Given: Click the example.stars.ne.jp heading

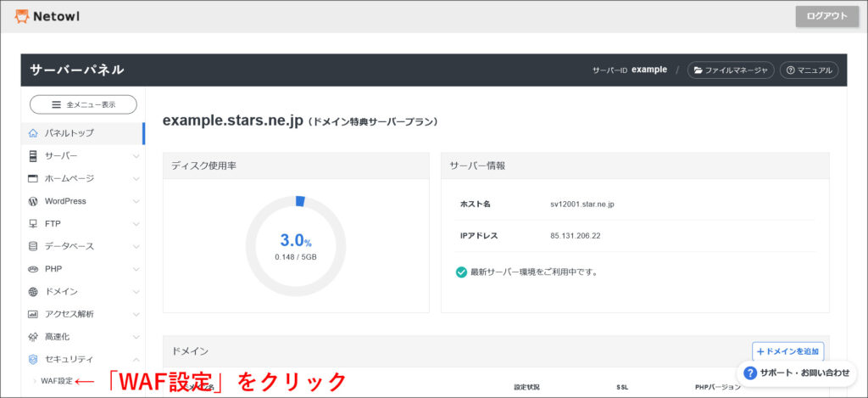Looking at the screenshot, I should 233,121.
